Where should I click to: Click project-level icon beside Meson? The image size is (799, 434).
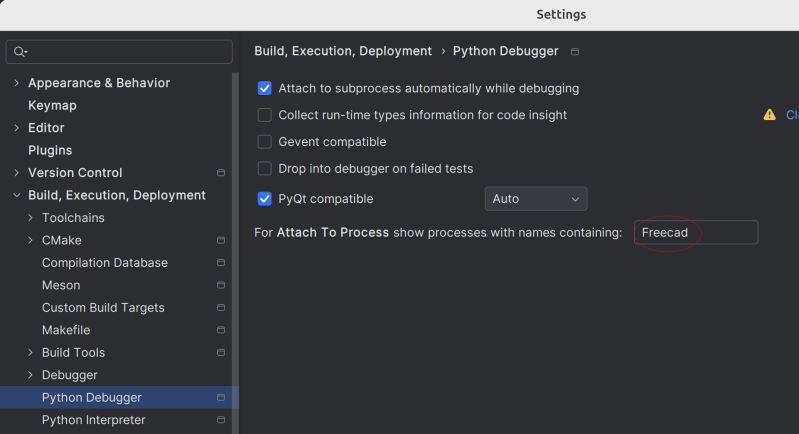pyautogui.click(x=221, y=286)
